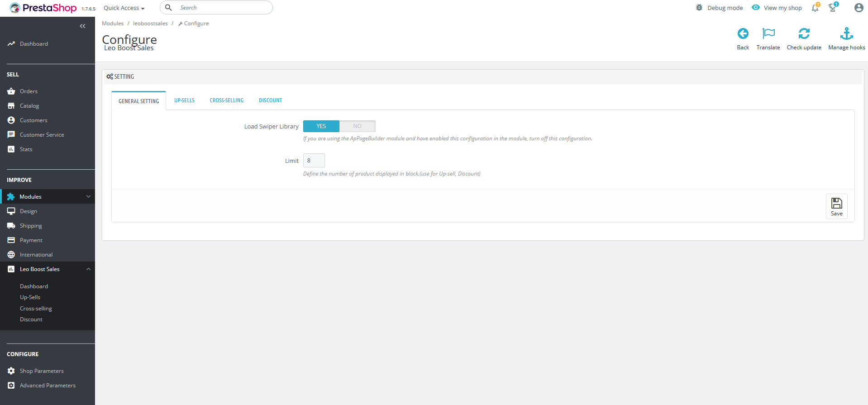This screenshot has width=868, height=405.
Task: Collapse the Leo Boost Sales submenu chevron
Action: [x=89, y=269]
